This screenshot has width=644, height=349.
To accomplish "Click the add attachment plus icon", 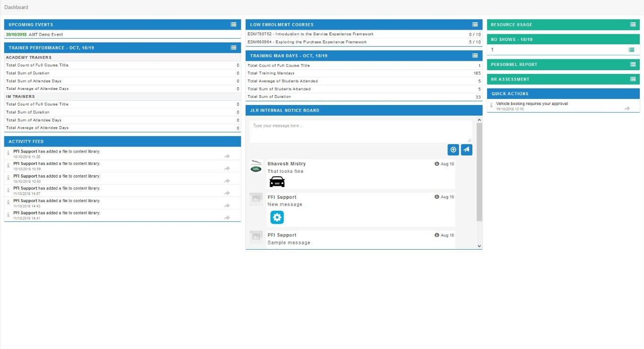I will click(x=453, y=149).
